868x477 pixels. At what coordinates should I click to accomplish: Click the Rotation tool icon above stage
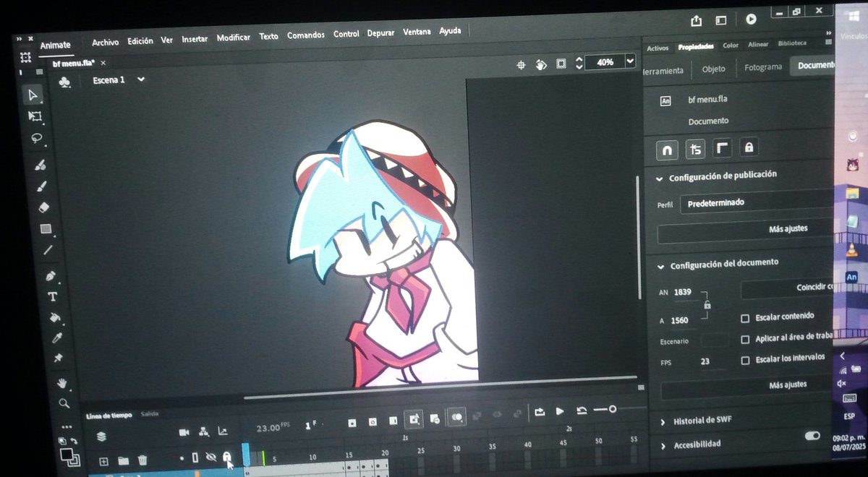[x=541, y=64]
